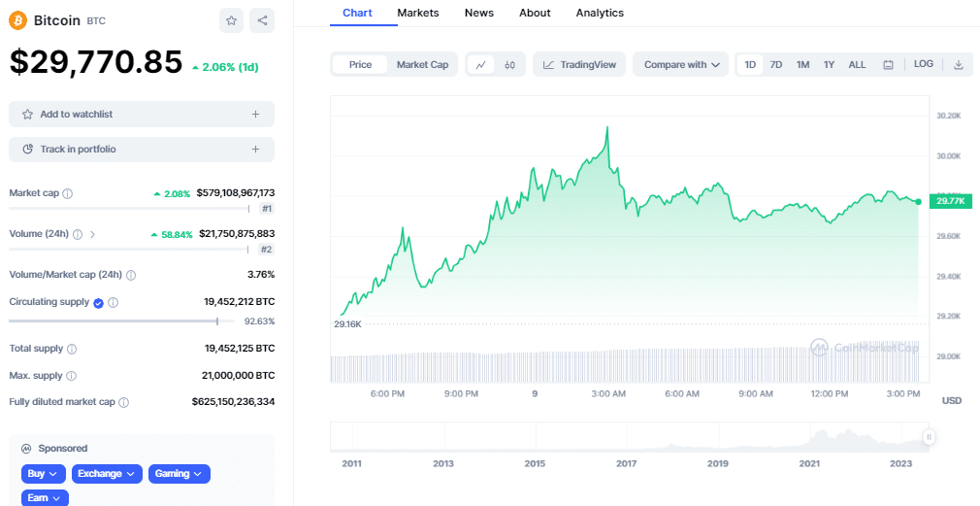The height and width of the screenshot is (506, 980).
Task: Click the Fully diluted market cap info icon
Action: pyautogui.click(x=124, y=403)
